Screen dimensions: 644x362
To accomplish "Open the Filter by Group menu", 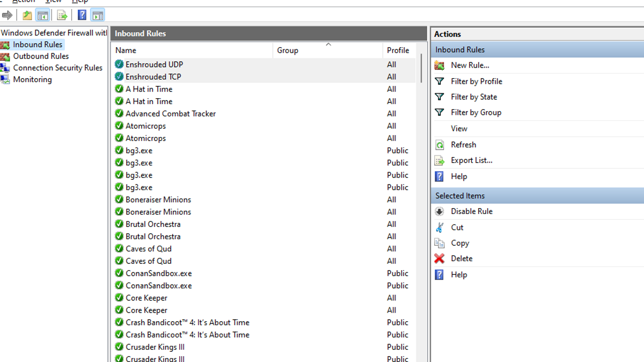I will point(474,112).
